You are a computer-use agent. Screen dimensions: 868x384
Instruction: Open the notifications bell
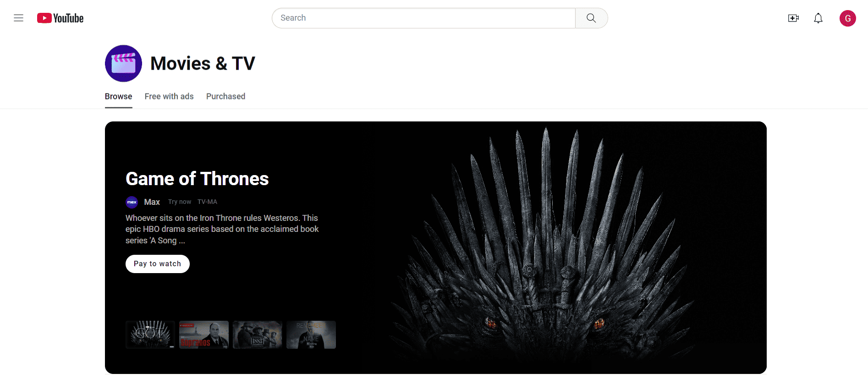tap(818, 18)
